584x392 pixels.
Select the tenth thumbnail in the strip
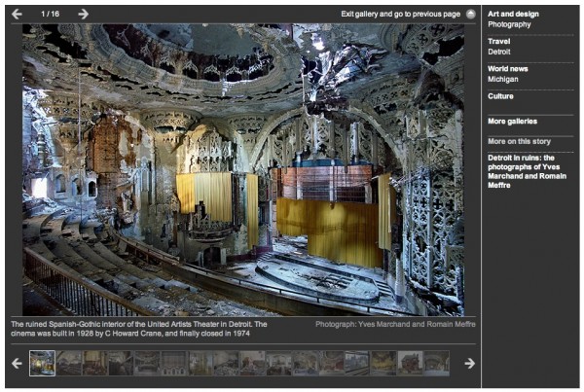click(278, 363)
